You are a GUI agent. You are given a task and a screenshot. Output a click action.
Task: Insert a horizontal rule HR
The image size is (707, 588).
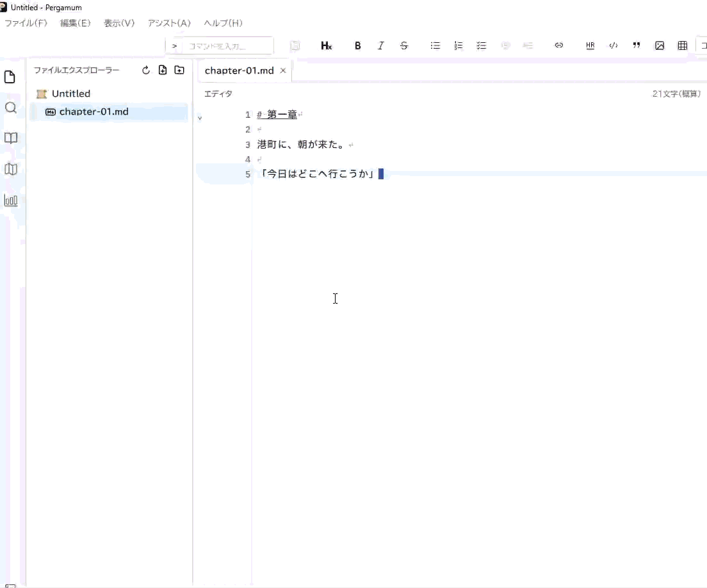pyautogui.click(x=590, y=45)
